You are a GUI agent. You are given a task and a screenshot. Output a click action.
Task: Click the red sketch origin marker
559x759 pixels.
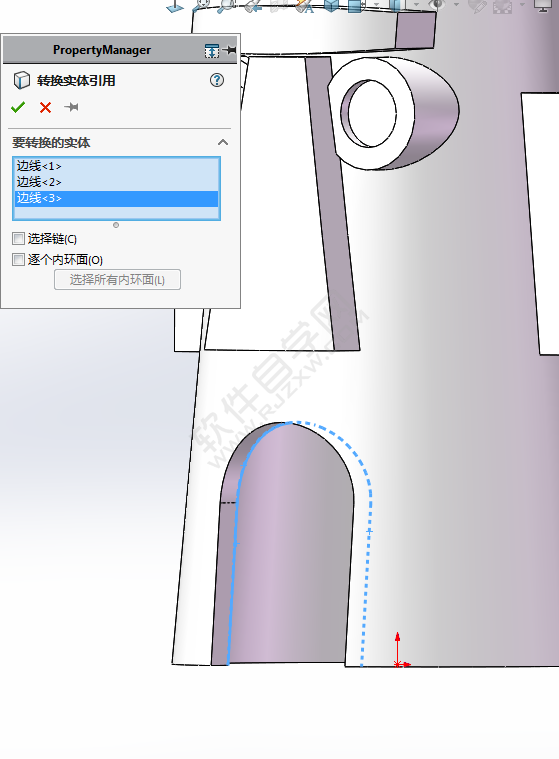(397, 664)
